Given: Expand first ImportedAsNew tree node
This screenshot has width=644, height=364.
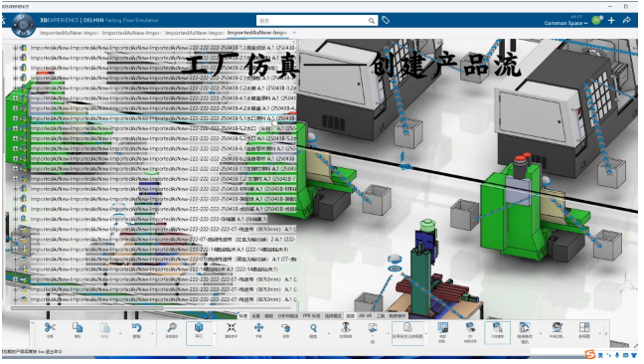Looking at the screenshot, I should pyautogui.click(x=16, y=48).
